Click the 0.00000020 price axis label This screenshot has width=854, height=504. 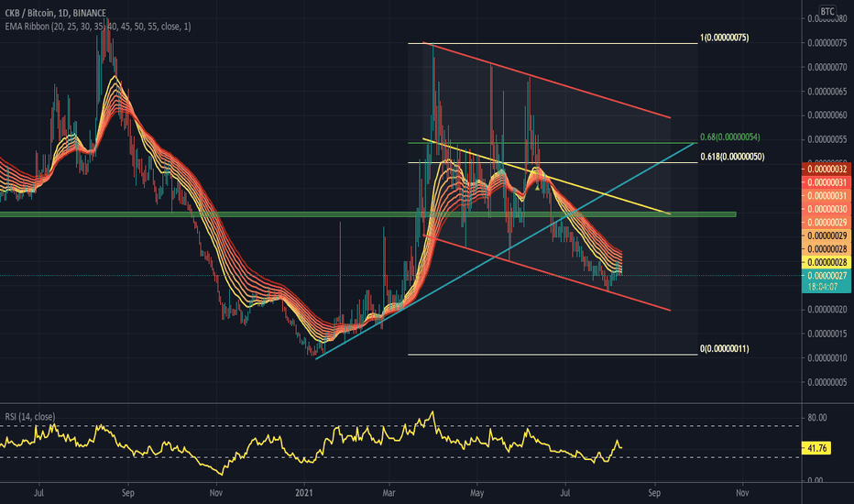click(x=827, y=309)
